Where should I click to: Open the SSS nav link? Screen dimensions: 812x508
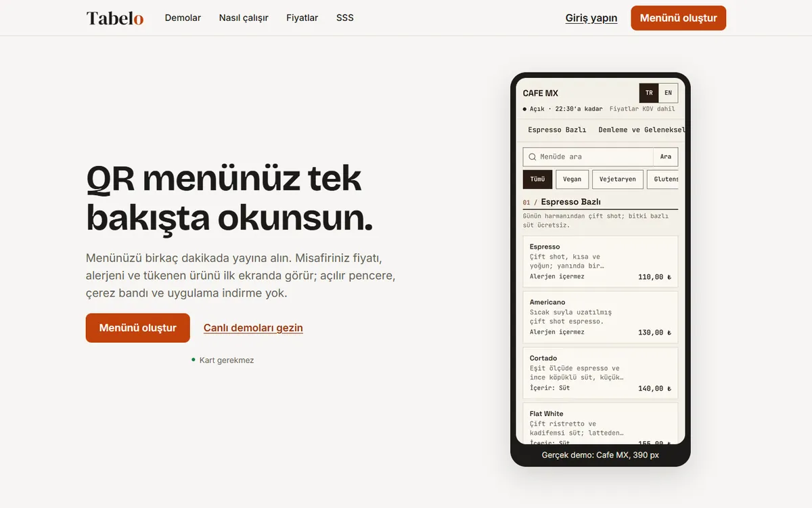click(345, 18)
